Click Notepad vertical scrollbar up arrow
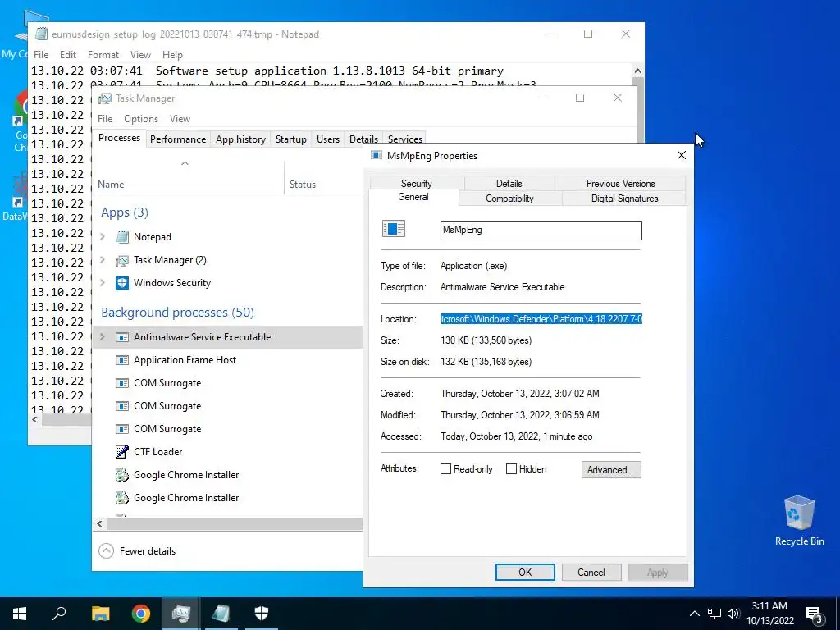 coord(637,71)
